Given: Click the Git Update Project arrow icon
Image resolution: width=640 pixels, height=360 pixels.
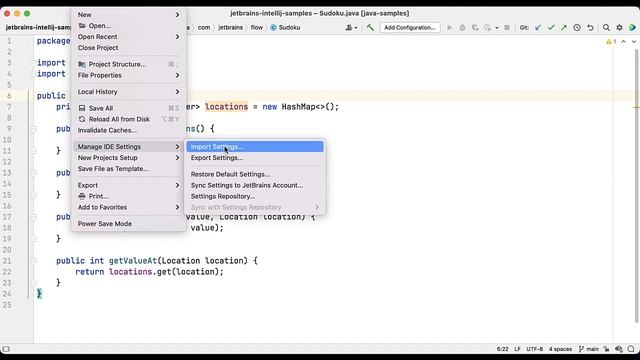Looking at the screenshot, I should [538, 27].
